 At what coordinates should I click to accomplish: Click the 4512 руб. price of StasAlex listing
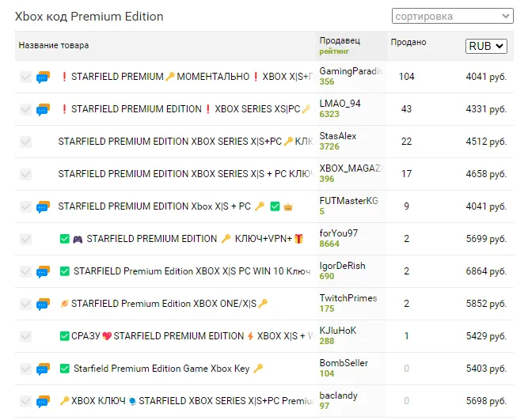click(486, 142)
